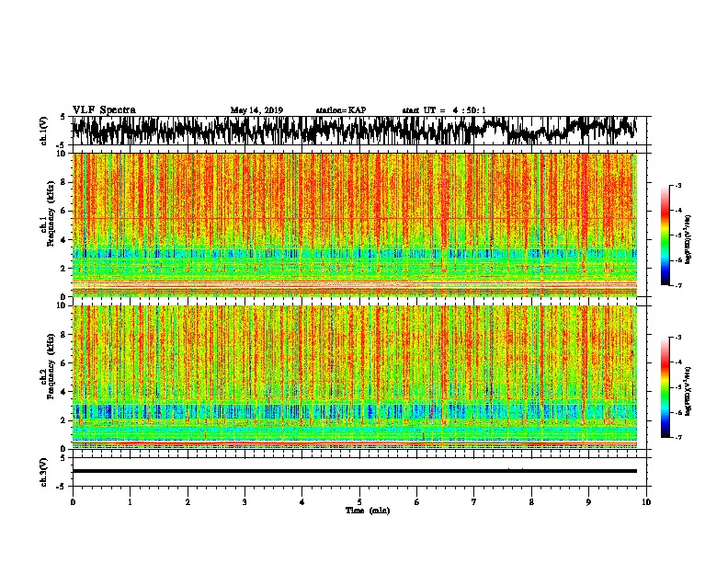Click the "VLF Spectra" plot title
The image size is (728, 563).
tap(104, 110)
